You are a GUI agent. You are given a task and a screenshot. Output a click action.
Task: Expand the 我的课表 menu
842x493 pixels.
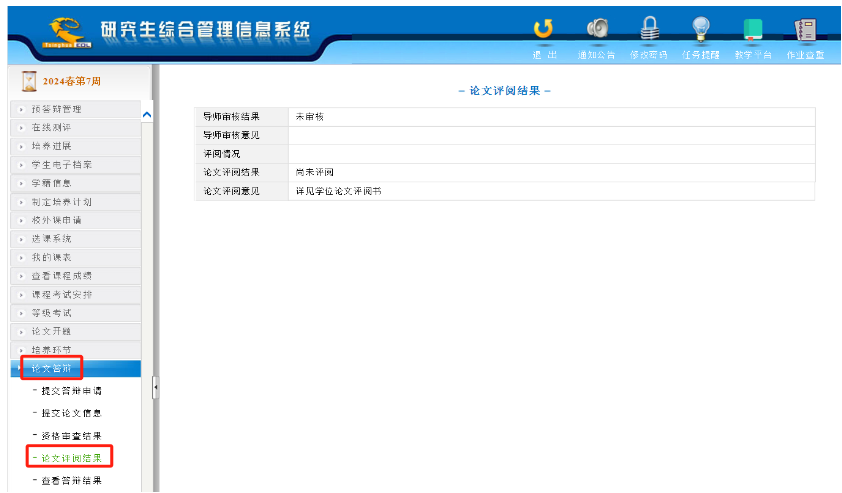click(x=76, y=257)
